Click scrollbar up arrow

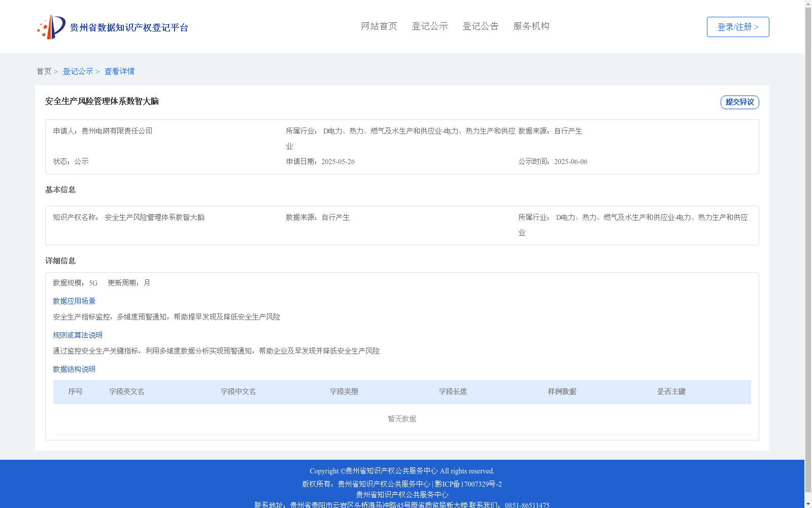(x=808, y=3)
